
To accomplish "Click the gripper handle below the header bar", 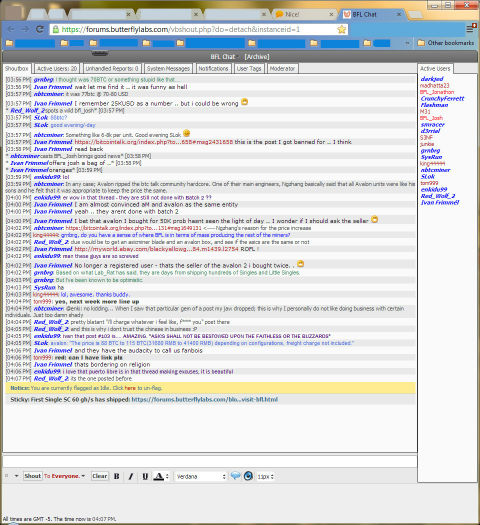I will [100, 54].
